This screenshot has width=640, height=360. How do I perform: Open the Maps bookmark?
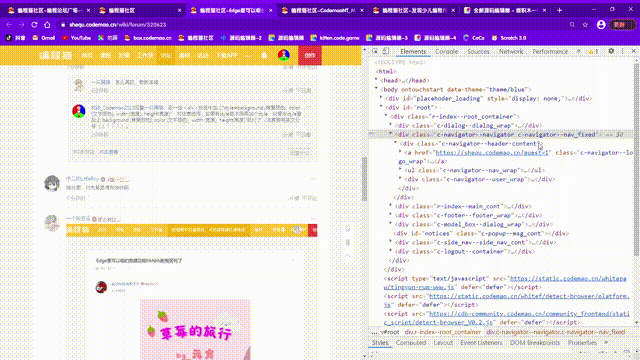click(108, 38)
